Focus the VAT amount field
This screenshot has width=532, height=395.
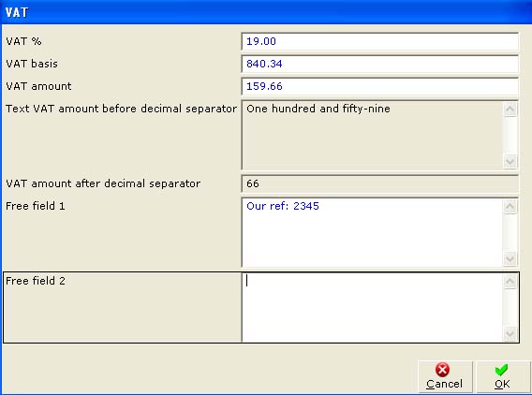pyautogui.click(x=380, y=86)
